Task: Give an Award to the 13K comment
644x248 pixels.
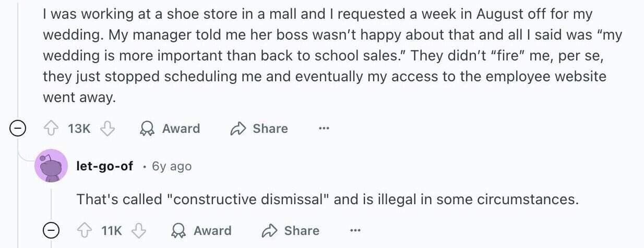Action: pos(170,129)
